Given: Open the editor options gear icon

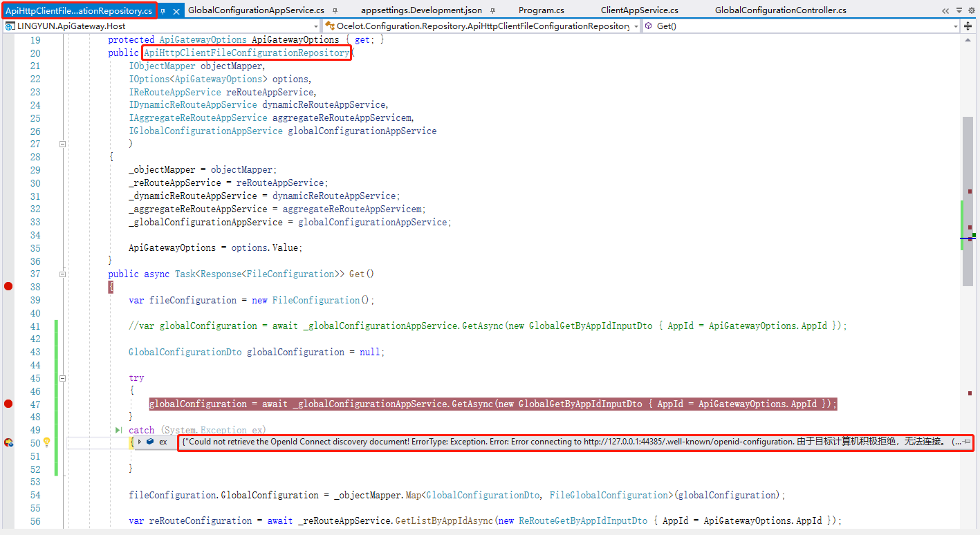Looking at the screenshot, I should (971, 10).
